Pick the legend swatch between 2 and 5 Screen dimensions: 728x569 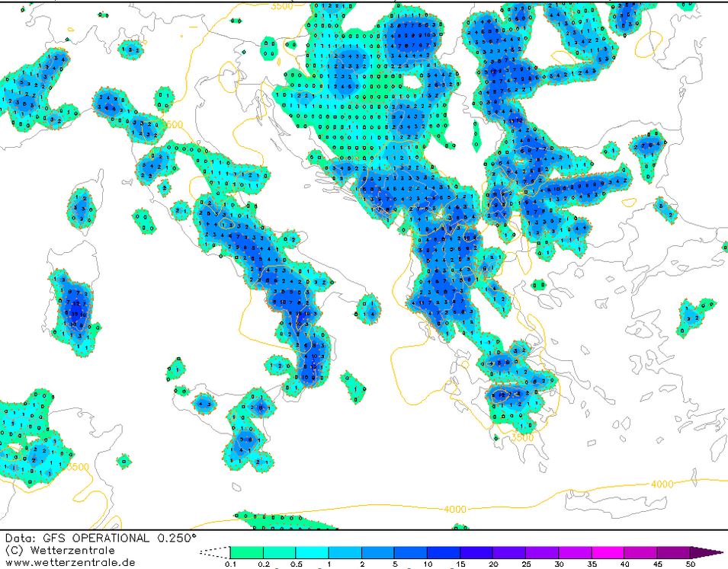tap(377, 552)
